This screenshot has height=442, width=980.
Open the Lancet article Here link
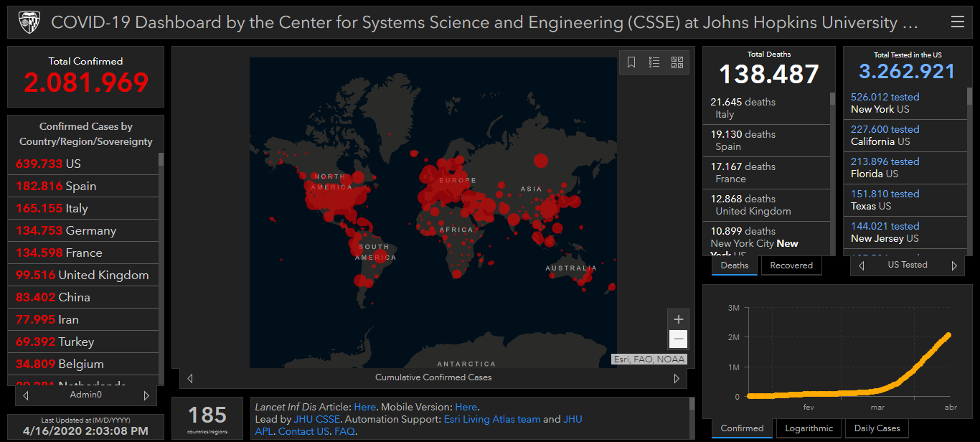point(364,407)
